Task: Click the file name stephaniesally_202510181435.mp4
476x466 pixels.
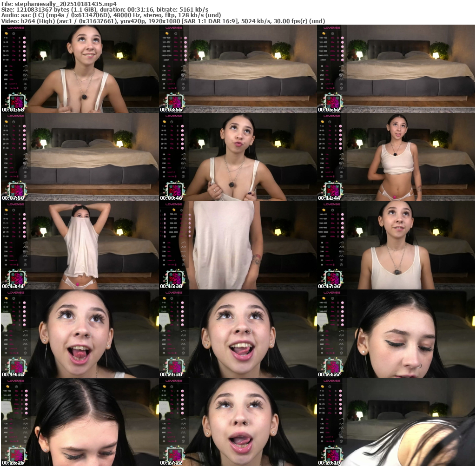Action: point(66,3)
